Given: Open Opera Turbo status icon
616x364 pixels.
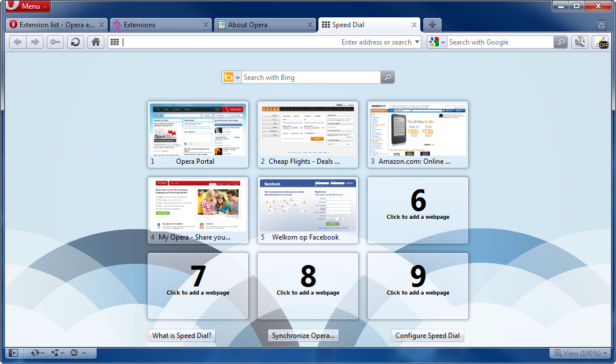Looking at the screenshot, I should pos(74,353).
